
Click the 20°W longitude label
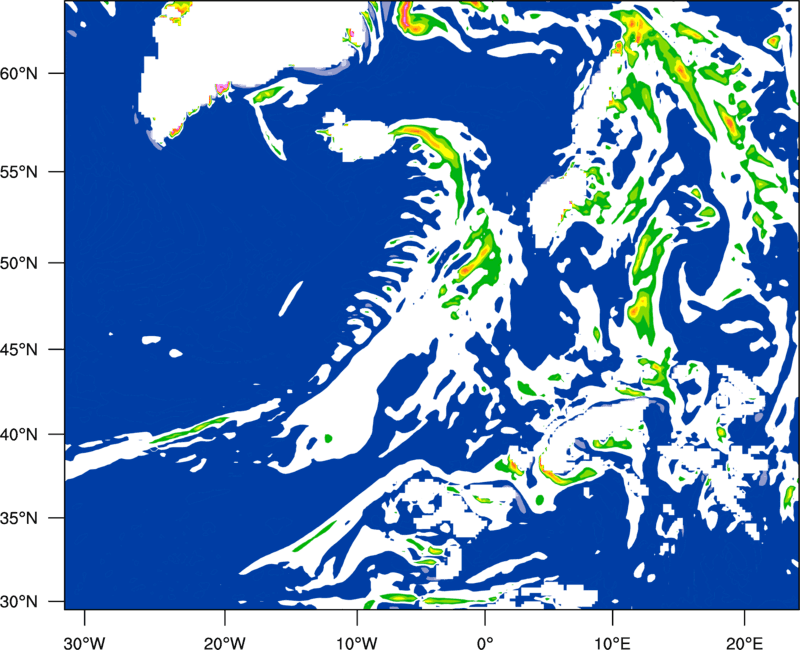(x=225, y=642)
